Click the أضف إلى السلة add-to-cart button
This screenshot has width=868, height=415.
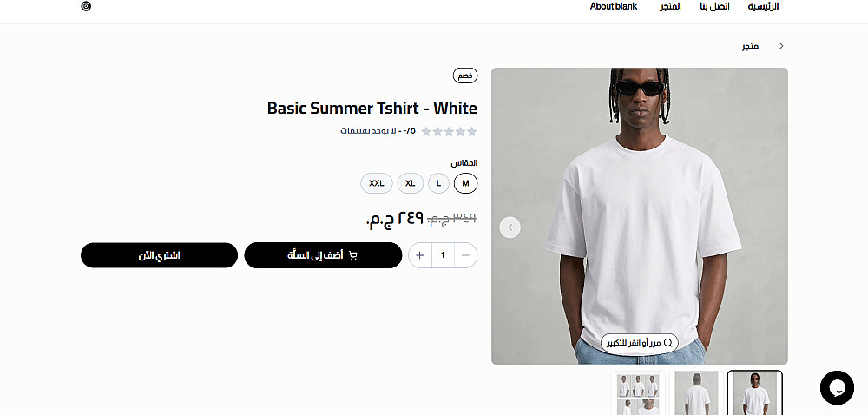coord(323,255)
